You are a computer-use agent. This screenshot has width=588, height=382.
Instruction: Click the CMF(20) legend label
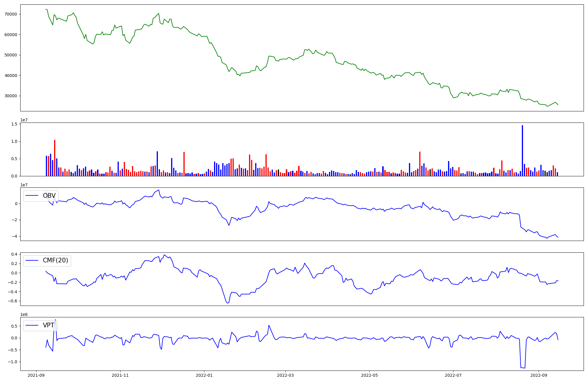55,260
